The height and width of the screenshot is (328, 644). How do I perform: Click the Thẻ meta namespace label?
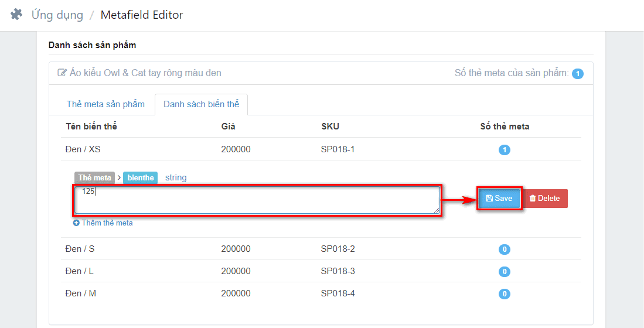pyautogui.click(x=94, y=177)
